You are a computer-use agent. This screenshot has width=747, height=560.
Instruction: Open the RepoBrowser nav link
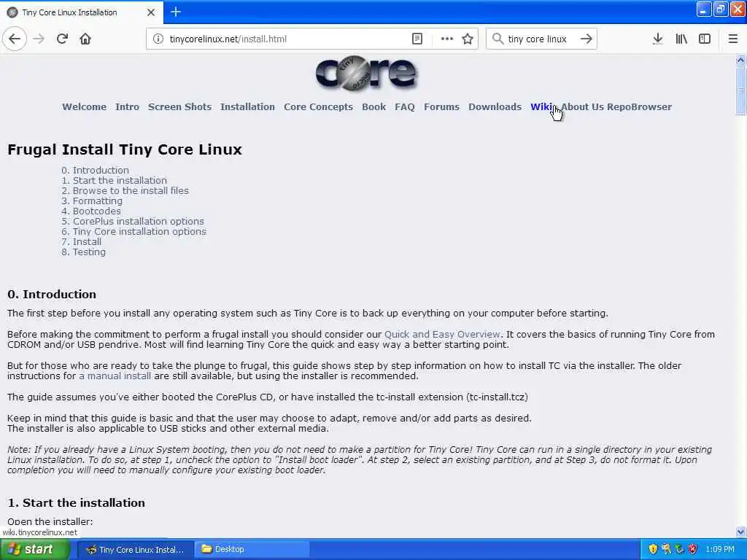click(639, 106)
